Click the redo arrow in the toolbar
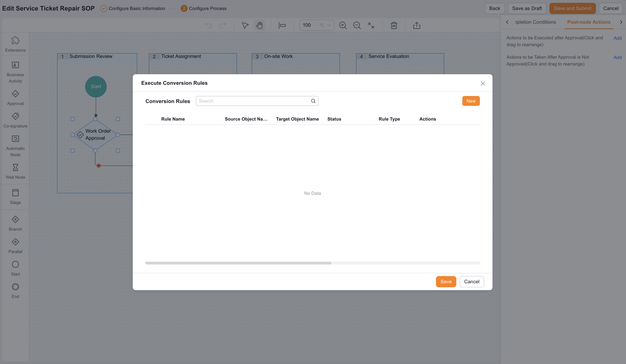This screenshot has width=626, height=364. point(223,25)
